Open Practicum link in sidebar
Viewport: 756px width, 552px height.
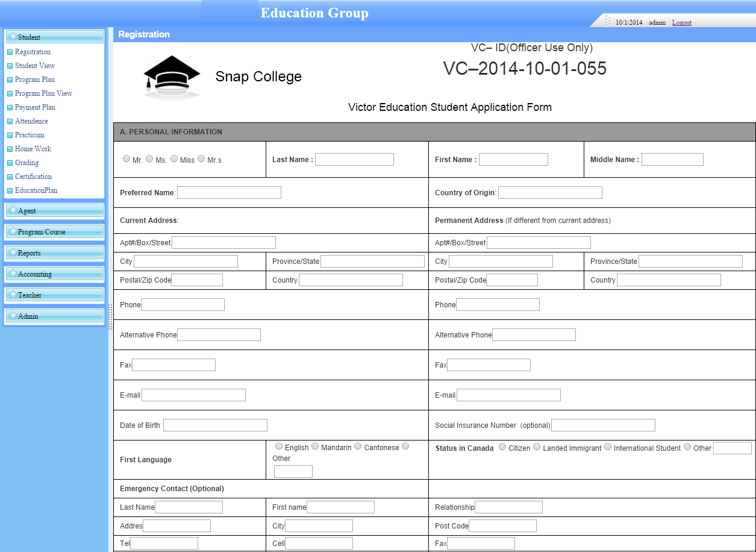[30, 135]
